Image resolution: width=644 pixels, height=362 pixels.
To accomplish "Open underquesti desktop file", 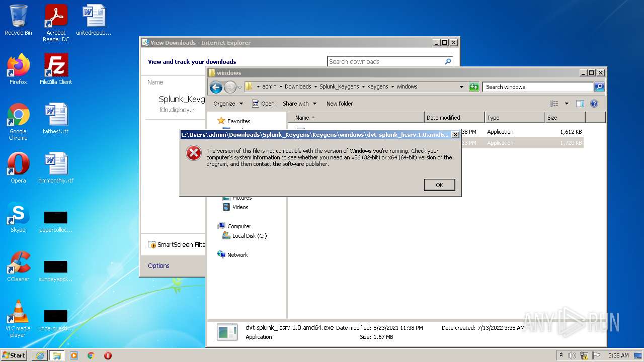I will click(x=56, y=320).
